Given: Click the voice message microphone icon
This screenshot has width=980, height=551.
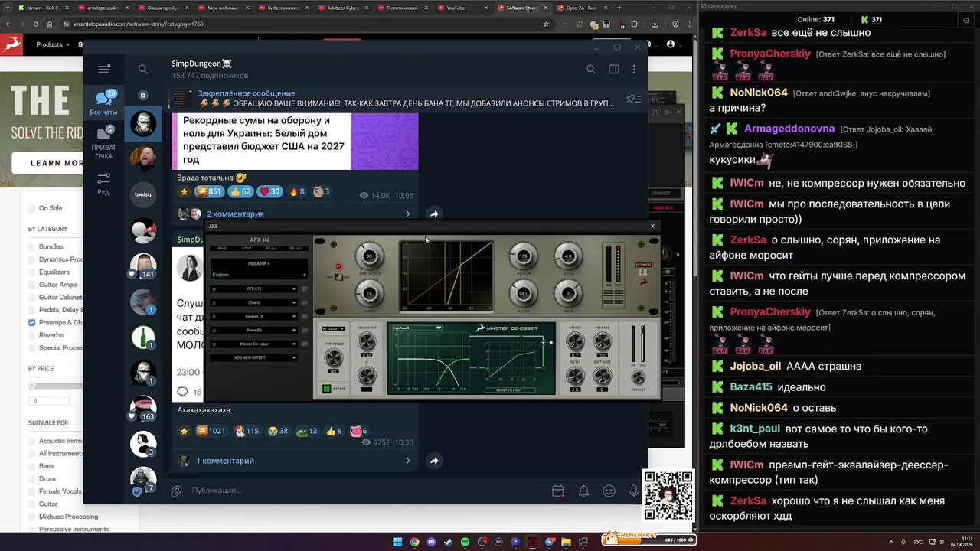Looking at the screenshot, I should pyautogui.click(x=634, y=491).
